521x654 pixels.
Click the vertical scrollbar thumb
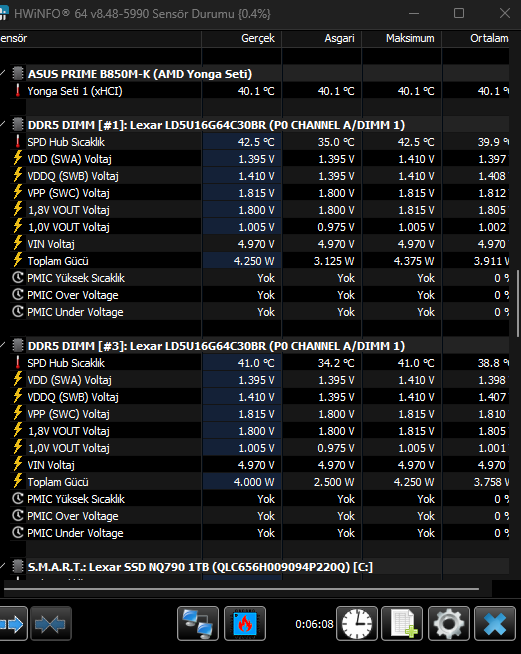[x=518, y=302]
